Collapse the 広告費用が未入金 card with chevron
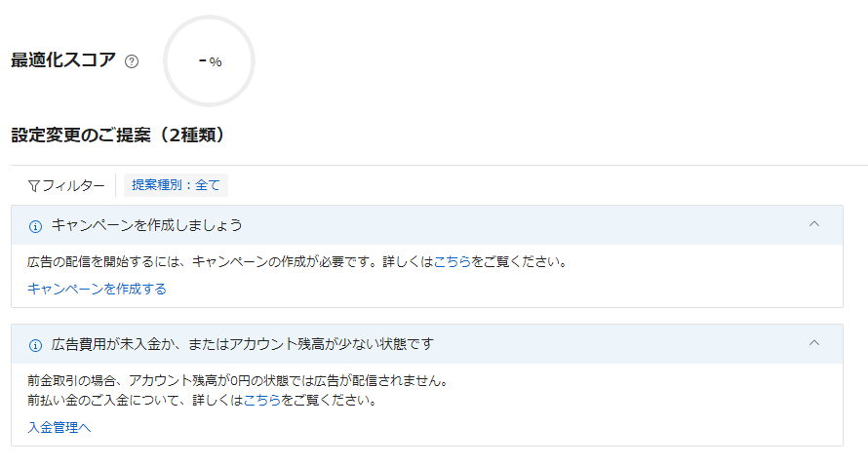The height and width of the screenshot is (466, 868). tap(813, 343)
